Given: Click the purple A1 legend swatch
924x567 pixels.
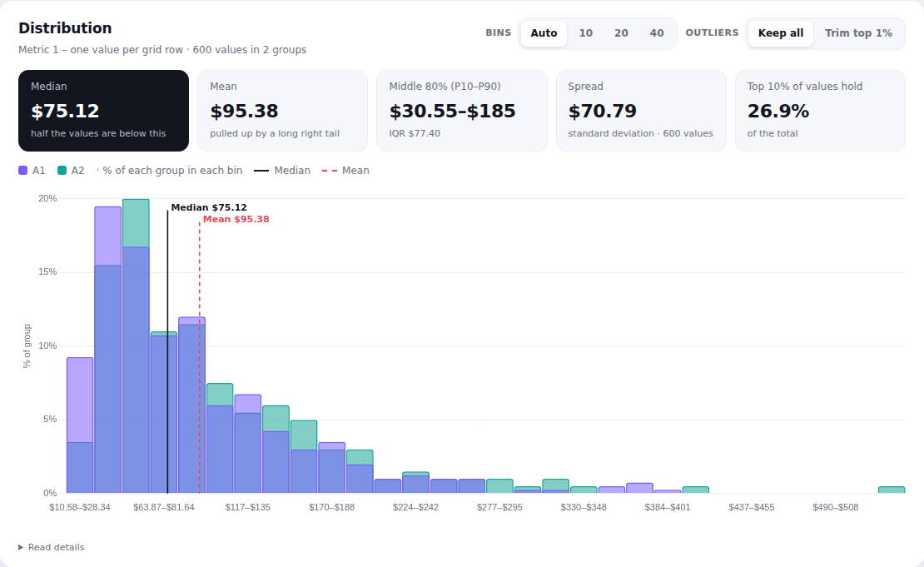Looking at the screenshot, I should (23, 171).
